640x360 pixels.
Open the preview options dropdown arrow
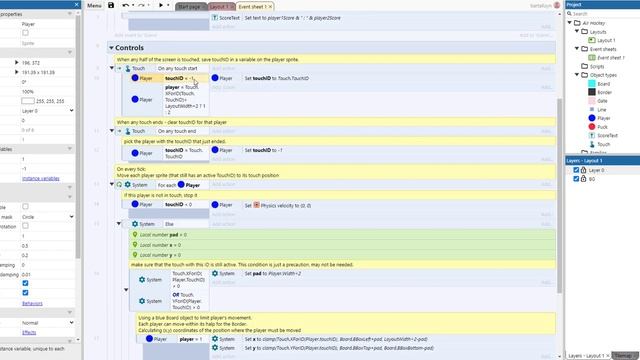pos(168,5)
